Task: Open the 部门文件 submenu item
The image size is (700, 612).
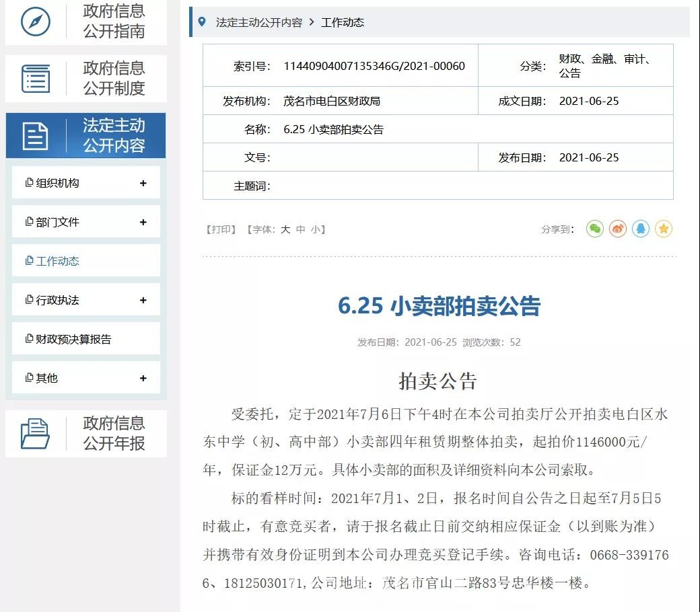Action: point(85,221)
